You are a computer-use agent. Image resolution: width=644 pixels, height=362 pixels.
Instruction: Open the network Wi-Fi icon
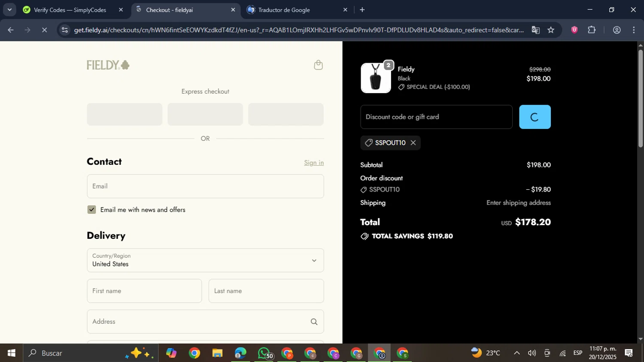[x=562, y=353]
